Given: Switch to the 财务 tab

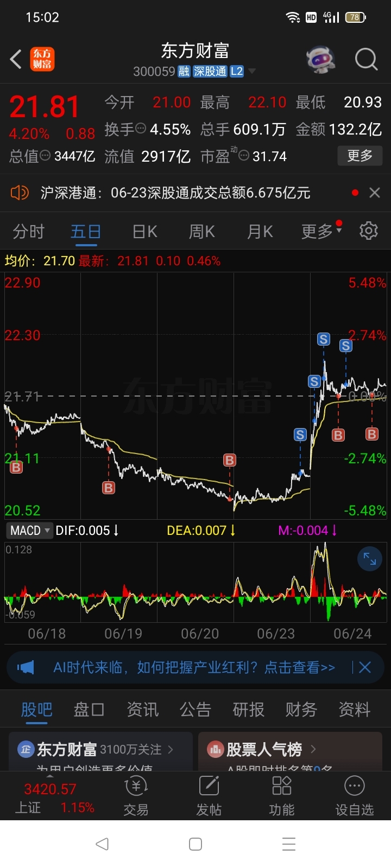Looking at the screenshot, I should 301,709.
